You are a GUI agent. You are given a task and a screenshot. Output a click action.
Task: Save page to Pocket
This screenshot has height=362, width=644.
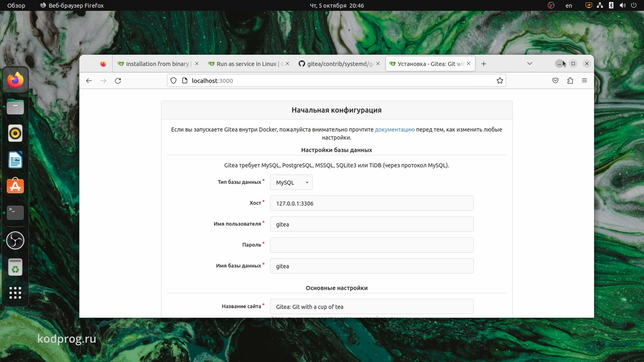[x=555, y=81]
